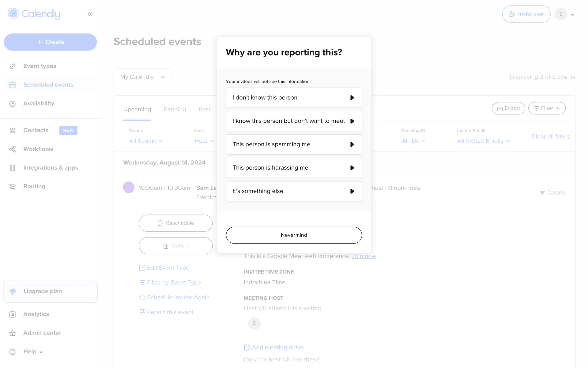This screenshot has height=368, width=588.
Task: Switch to the Pending tab
Action: point(175,109)
